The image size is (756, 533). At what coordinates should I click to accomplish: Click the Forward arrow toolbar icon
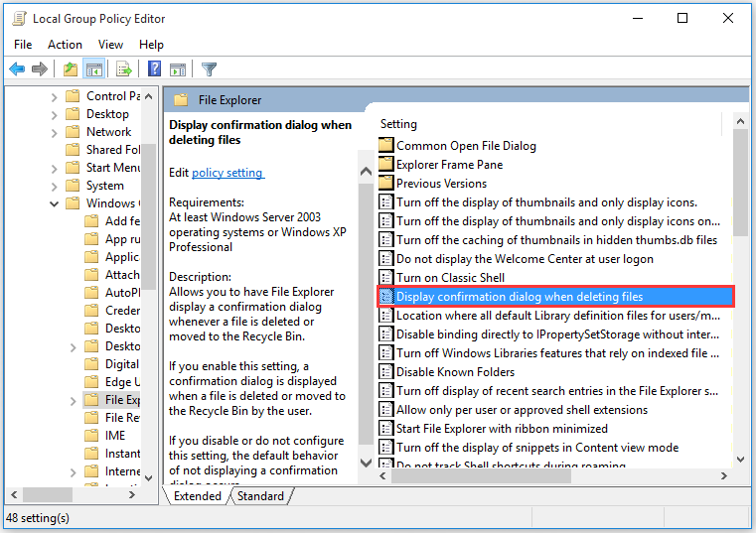pyautogui.click(x=40, y=68)
